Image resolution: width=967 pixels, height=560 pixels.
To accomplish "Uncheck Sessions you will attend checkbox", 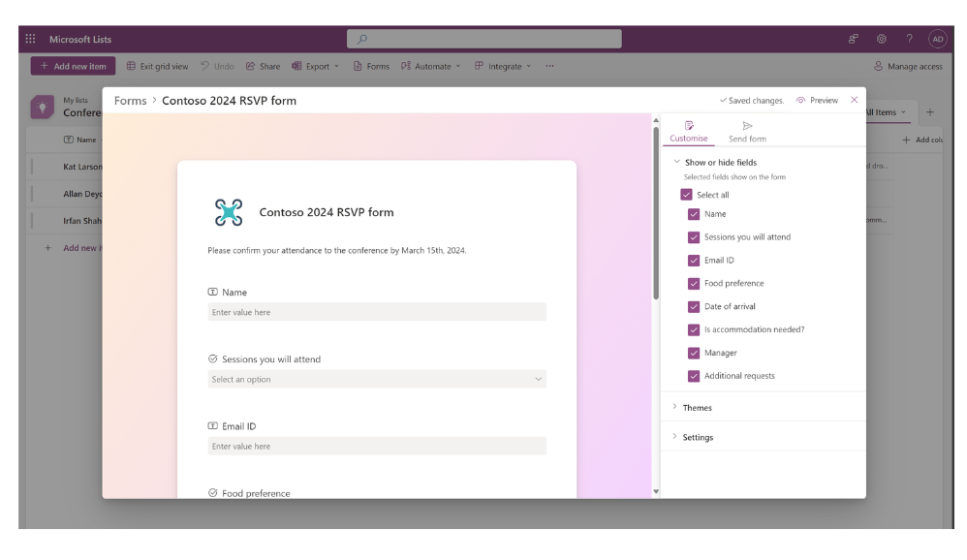I will tap(694, 236).
